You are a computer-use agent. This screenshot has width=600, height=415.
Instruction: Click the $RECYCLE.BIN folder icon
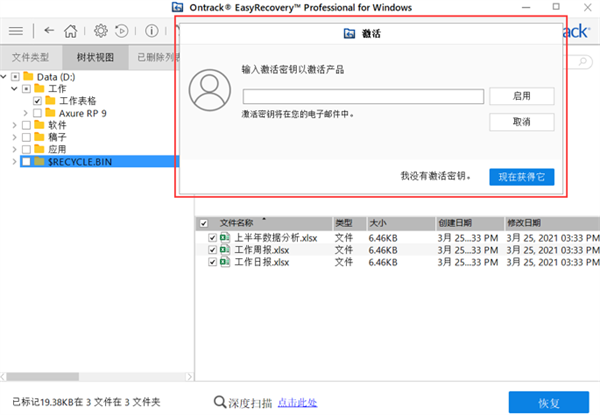(x=39, y=161)
